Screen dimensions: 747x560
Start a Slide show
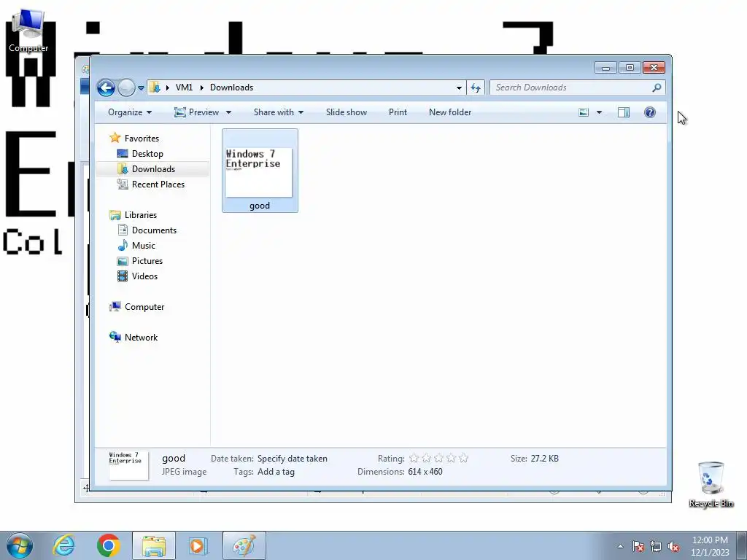tap(347, 112)
